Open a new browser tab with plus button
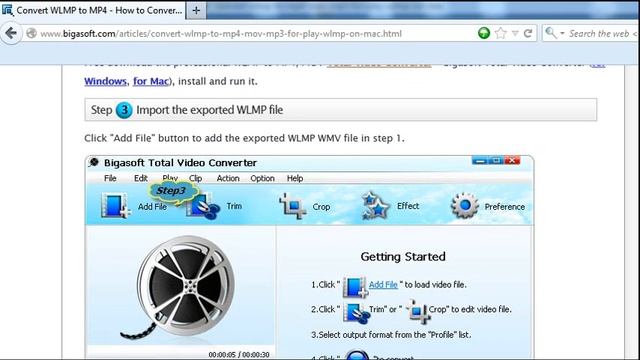This screenshot has width=640, height=360. [196, 10]
